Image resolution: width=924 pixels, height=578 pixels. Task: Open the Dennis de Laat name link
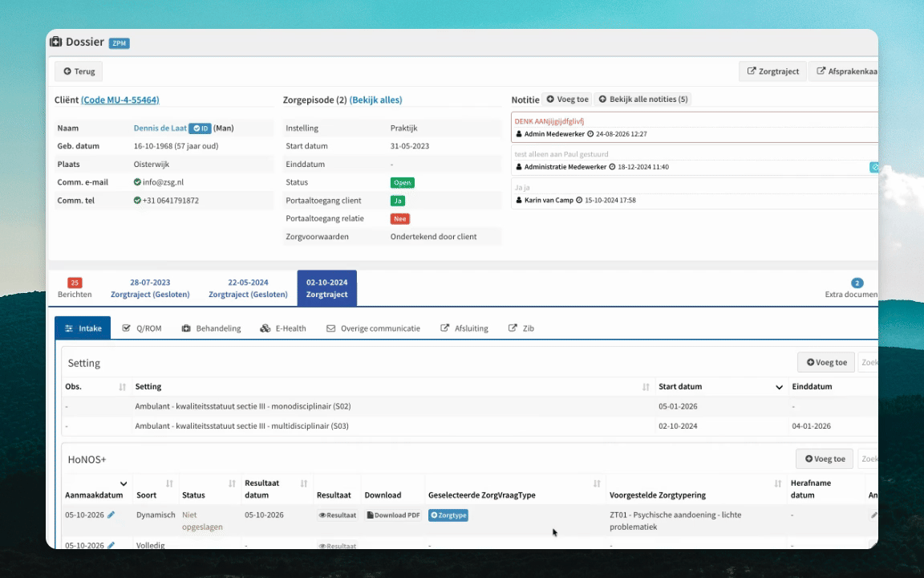160,128
